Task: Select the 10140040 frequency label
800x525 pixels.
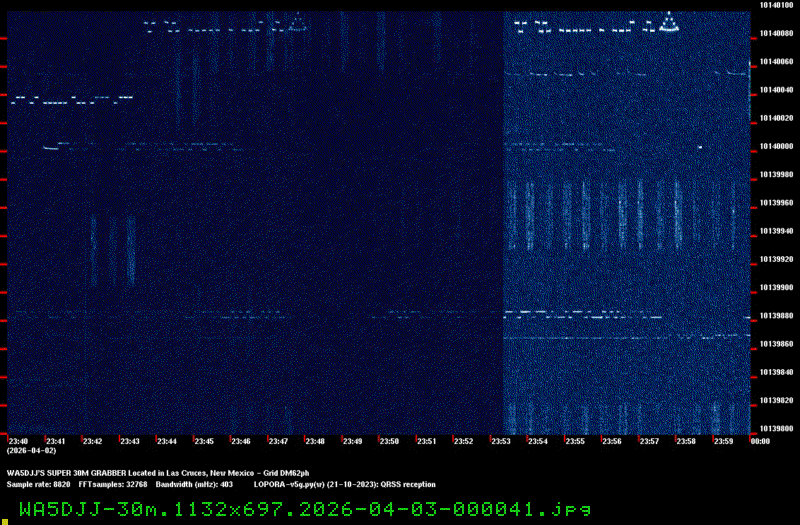Action: point(776,90)
